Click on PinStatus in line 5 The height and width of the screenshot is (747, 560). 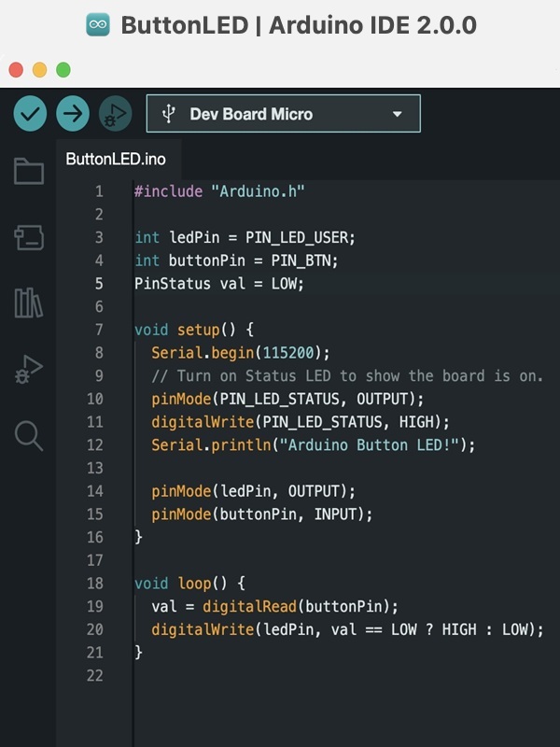click(x=172, y=284)
